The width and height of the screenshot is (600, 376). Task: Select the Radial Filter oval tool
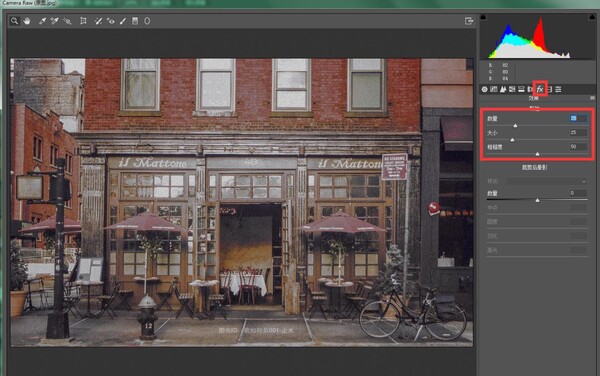[x=147, y=21]
